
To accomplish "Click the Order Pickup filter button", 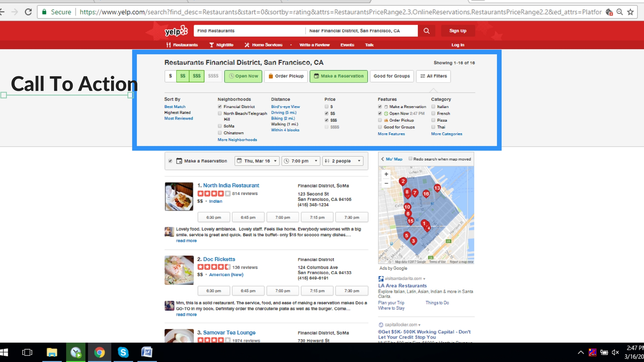I will pos(286,76).
